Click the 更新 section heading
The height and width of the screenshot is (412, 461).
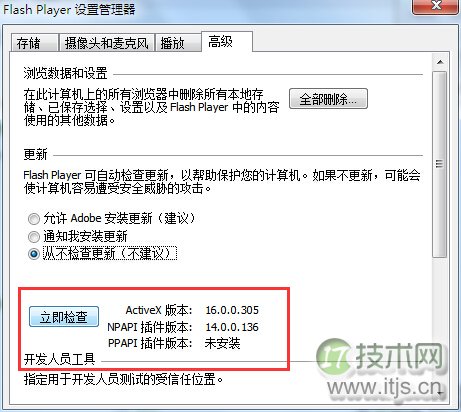(x=36, y=154)
